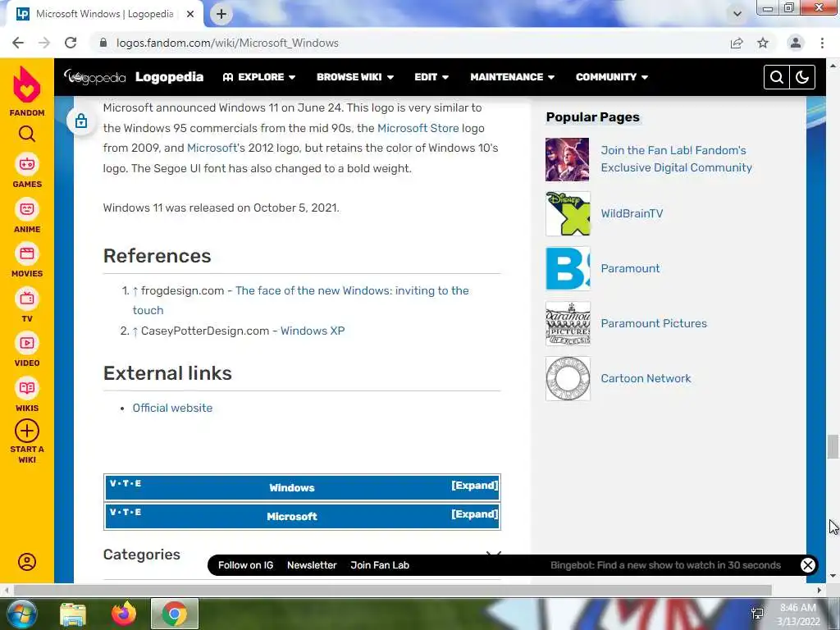Viewport: 840px width, 630px height.
Task: Open the Browse Wiki dropdown
Action: [355, 77]
